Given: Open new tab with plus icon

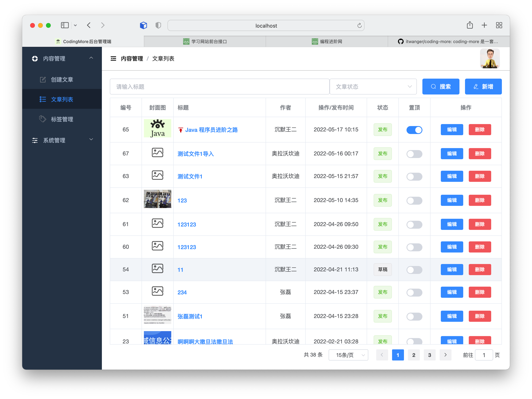Looking at the screenshot, I should [x=484, y=25].
